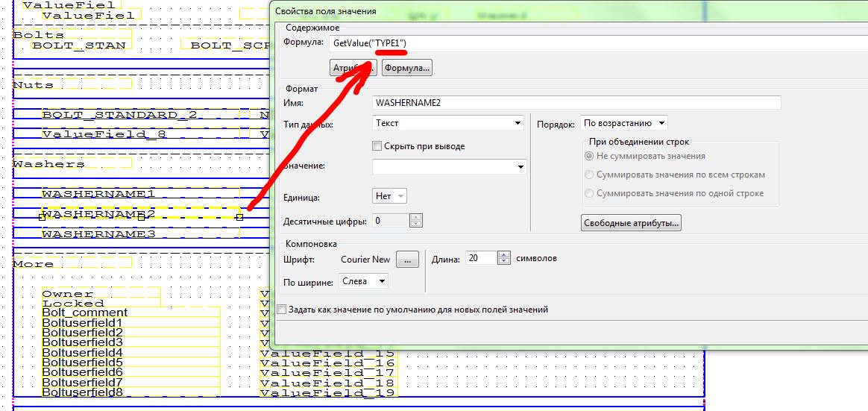Choose "Суммировать значения по одной строке" radio
The height and width of the screenshot is (411, 868).
click(590, 193)
